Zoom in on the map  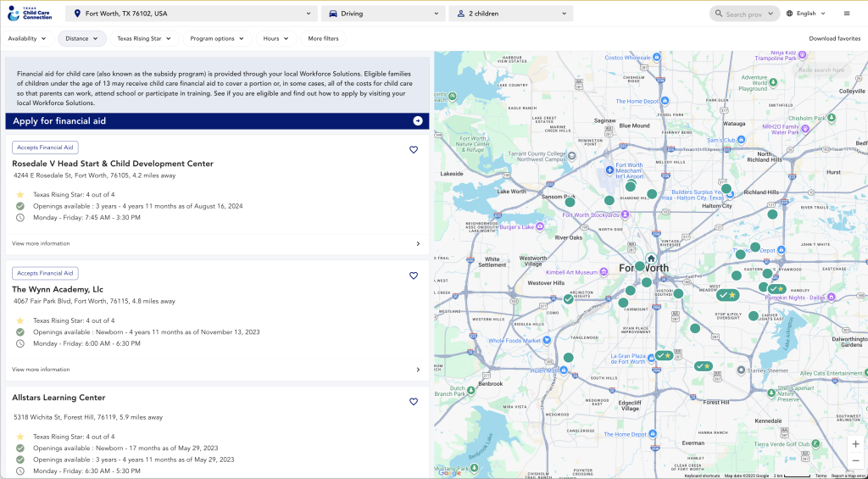pyautogui.click(x=855, y=443)
